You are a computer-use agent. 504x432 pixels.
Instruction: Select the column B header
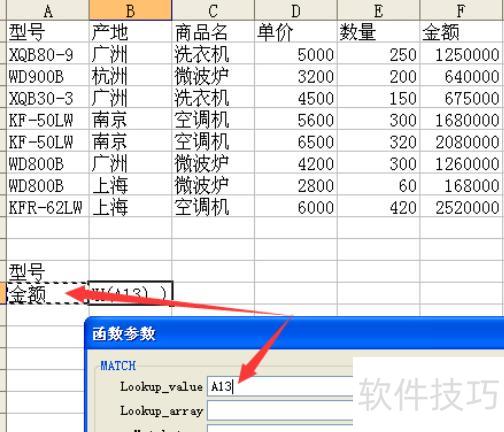tap(130, 10)
